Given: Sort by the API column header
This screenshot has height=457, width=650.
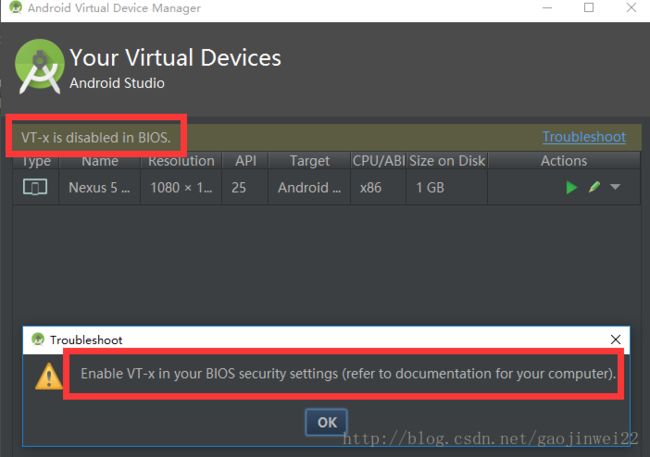Looking at the screenshot, I should click(245, 161).
